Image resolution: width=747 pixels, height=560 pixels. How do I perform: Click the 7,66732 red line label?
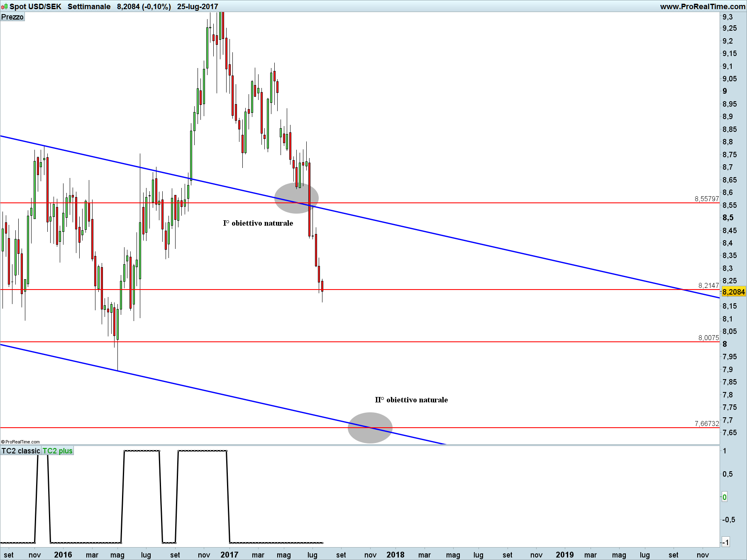[x=707, y=424]
